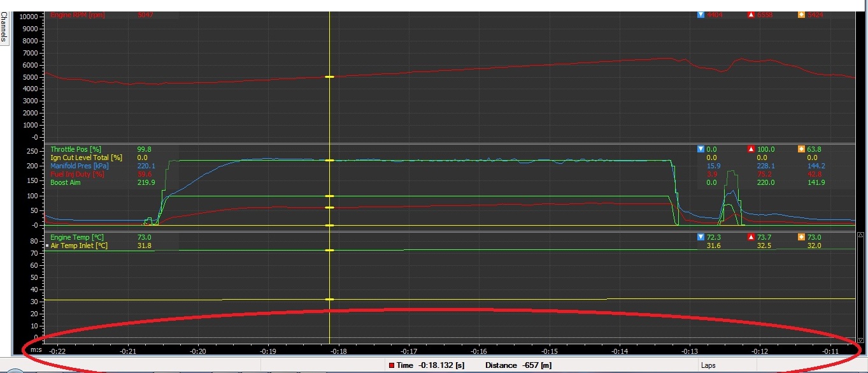Click the RPM minimum value icon
This screenshot has height=373, width=868.
click(701, 15)
